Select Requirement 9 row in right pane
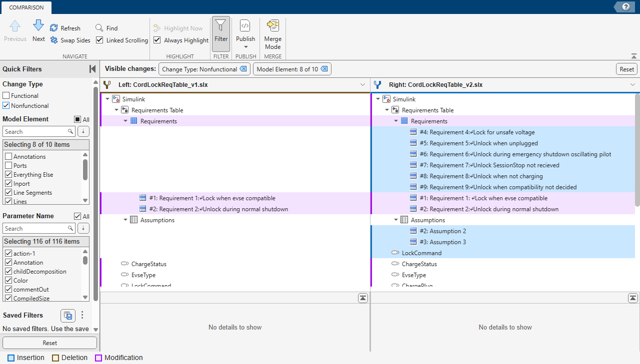640x364 pixels. tap(502, 187)
